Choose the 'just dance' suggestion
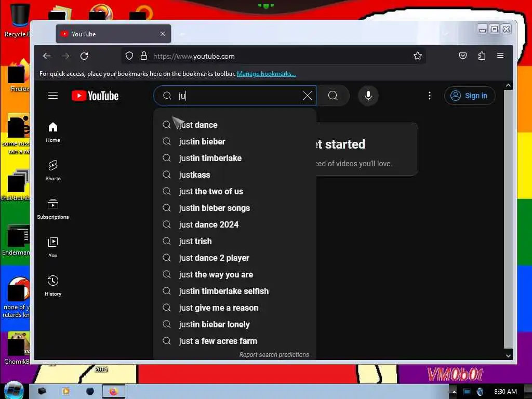The width and height of the screenshot is (532, 399). click(x=235, y=125)
